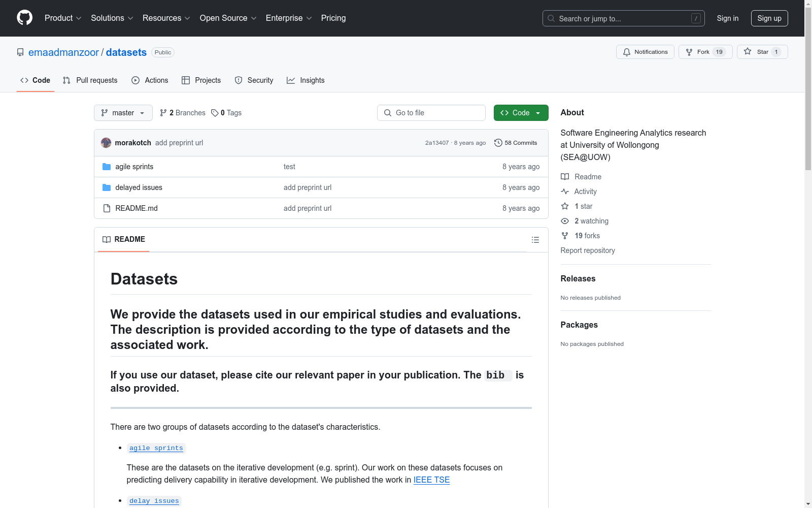Viewport: 812px width, 508px height.
Task: Click the README.md file icon
Action: tap(107, 208)
